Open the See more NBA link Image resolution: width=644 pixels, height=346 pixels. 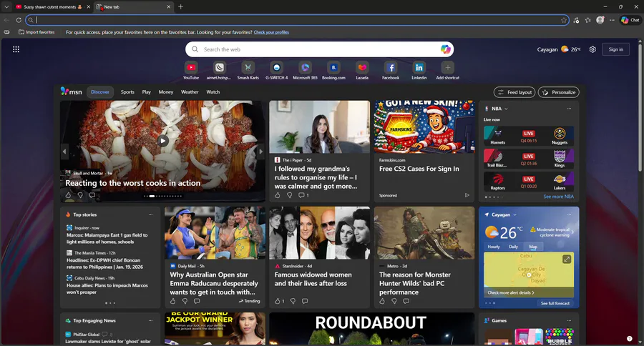point(559,197)
